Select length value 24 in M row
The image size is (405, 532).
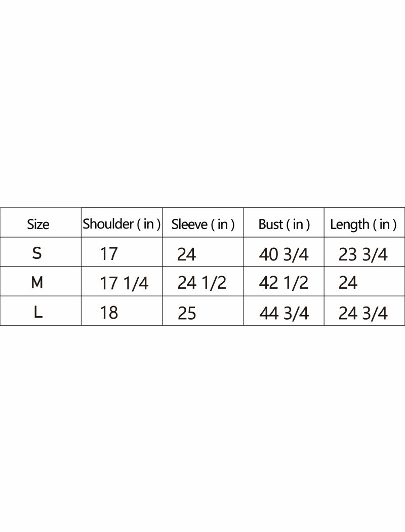[348, 283]
